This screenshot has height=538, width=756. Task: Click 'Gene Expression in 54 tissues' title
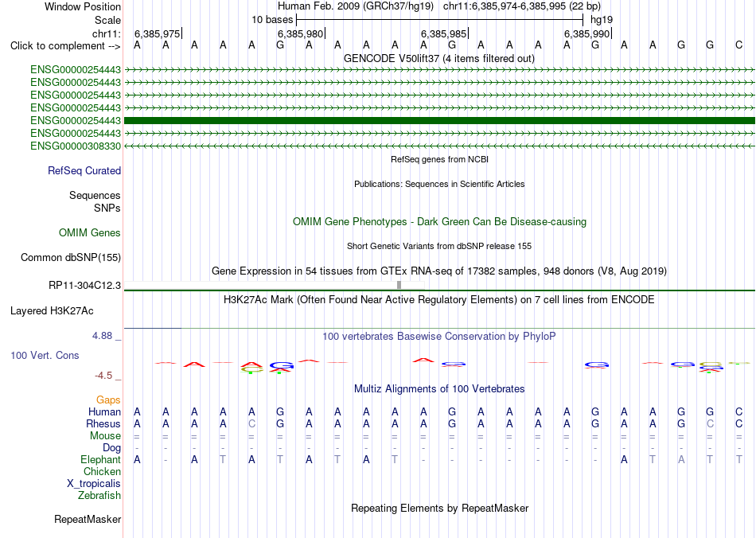pyautogui.click(x=439, y=271)
